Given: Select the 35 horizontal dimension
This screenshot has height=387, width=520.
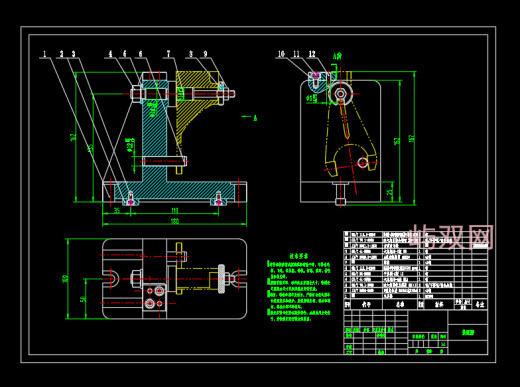Looking at the screenshot, I should 117,210.
